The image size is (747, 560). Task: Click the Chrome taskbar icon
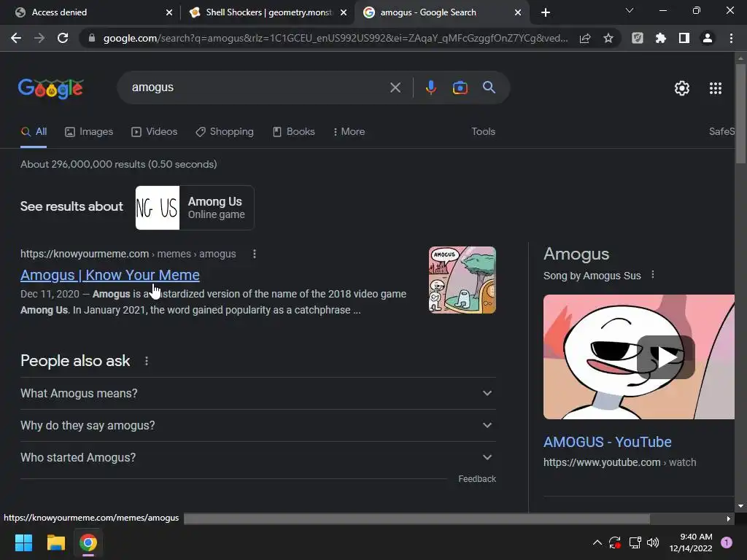click(x=88, y=542)
